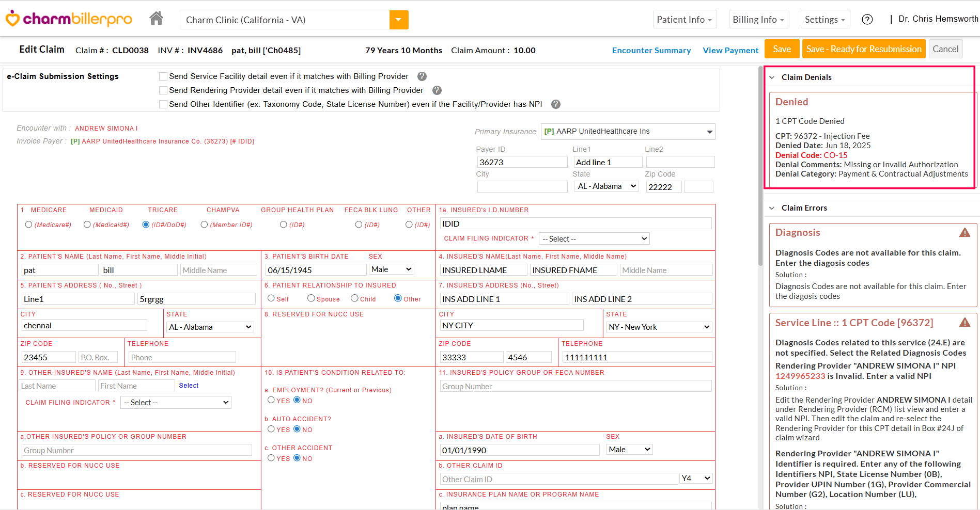Open Claim Filing Indicator dropdown in box 1a

pyautogui.click(x=594, y=238)
